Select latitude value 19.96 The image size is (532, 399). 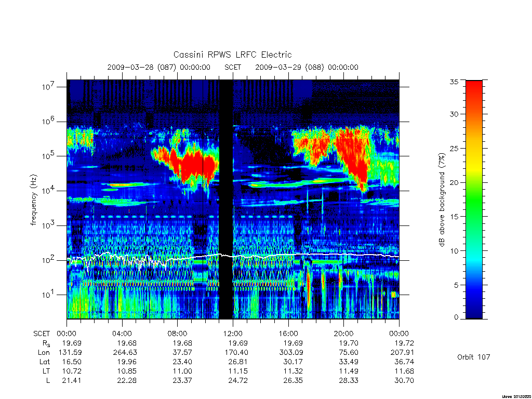pyautogui.click(x=127, y=362)
